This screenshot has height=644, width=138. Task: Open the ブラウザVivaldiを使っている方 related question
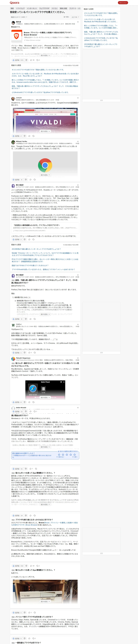(43, 270)
